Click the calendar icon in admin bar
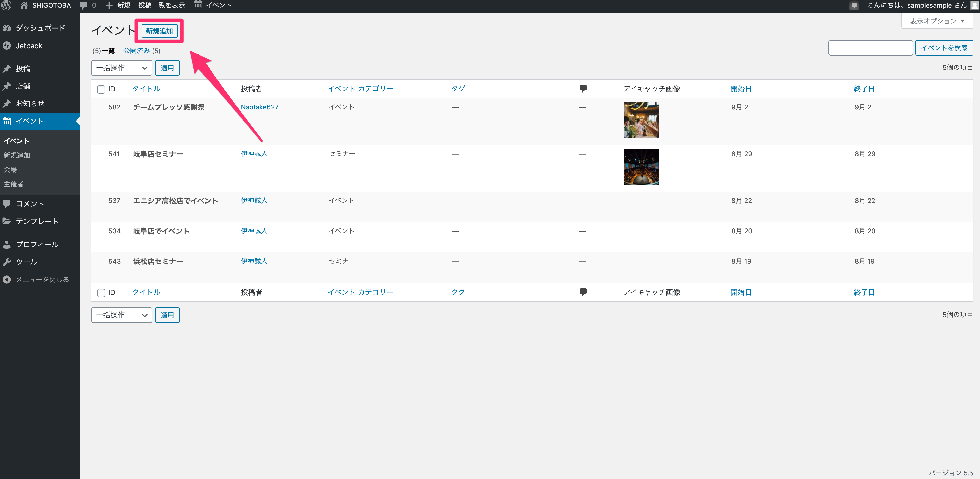980x479 pixels. [198, 5]
